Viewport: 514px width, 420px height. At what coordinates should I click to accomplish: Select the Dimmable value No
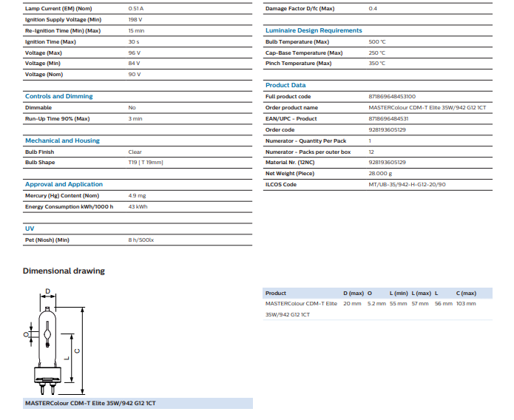(132, 107)
